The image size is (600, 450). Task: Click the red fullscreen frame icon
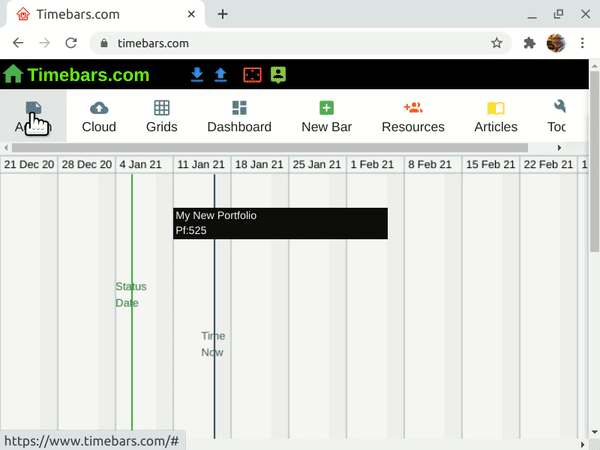click(x=253, y=75)
